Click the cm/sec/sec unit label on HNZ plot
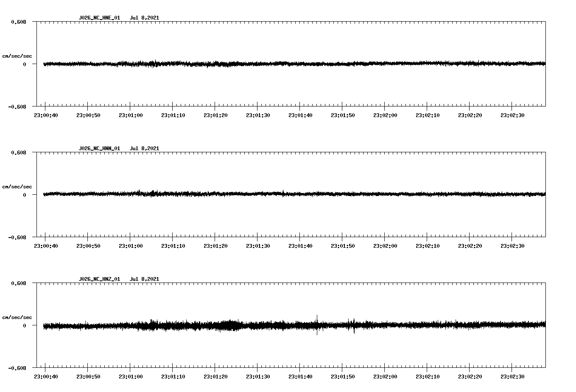Image resolution: width=576 pixels, height=392 pixels. click(x=17, y=317)
